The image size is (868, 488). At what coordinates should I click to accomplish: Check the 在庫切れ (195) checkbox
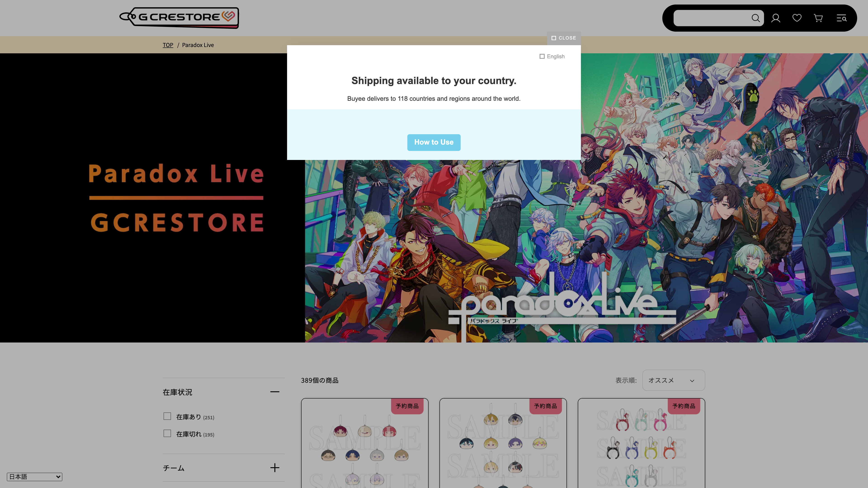click(167, 434)
